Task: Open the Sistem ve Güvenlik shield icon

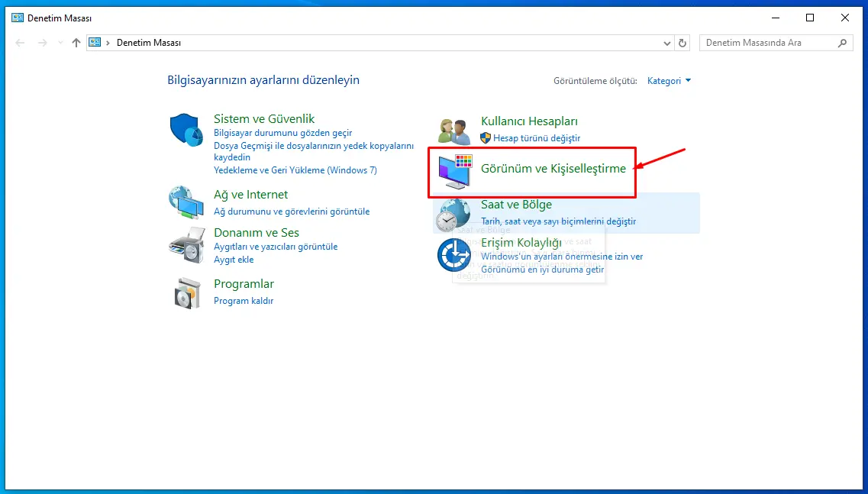Action: click(186, 130)
